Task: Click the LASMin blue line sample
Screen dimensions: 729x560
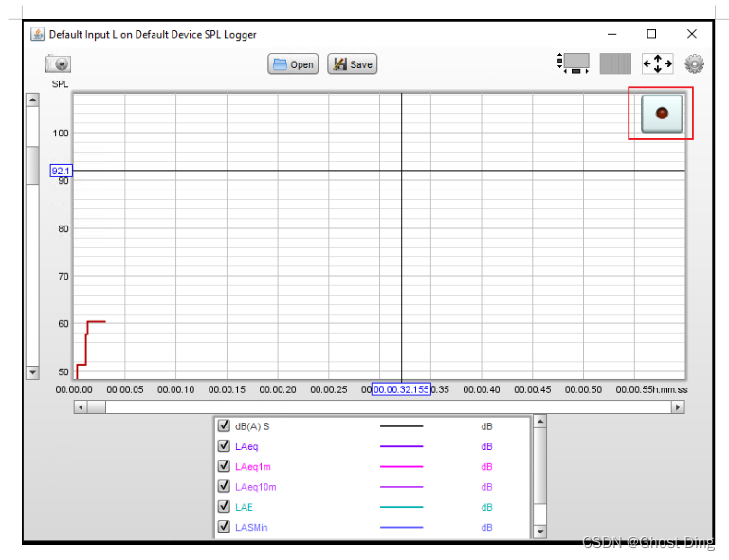Action: (402, 528)
